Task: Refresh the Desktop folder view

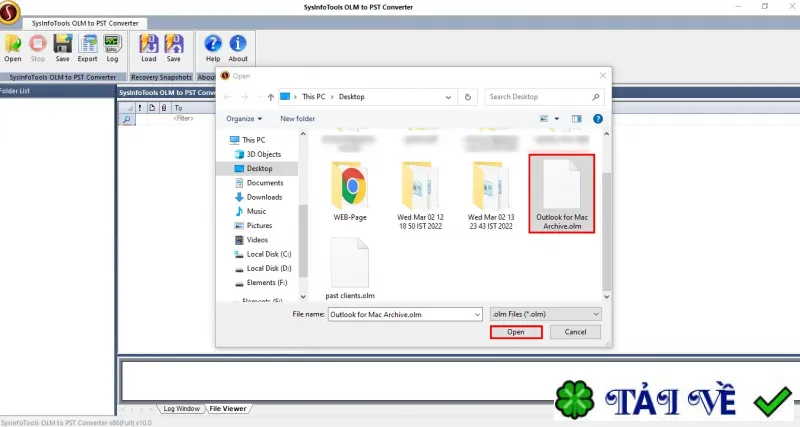Action: tap(467, 97)
